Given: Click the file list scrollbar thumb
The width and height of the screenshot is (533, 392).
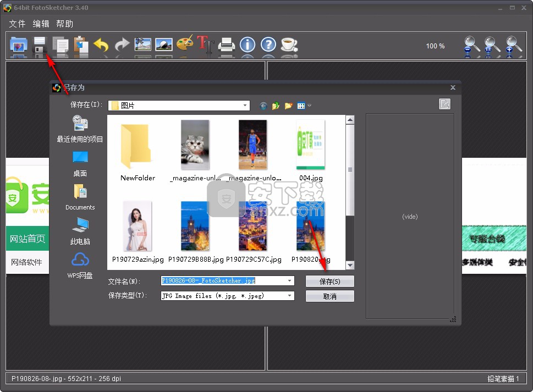Looking at the screenshot, I should click(350, 170).
